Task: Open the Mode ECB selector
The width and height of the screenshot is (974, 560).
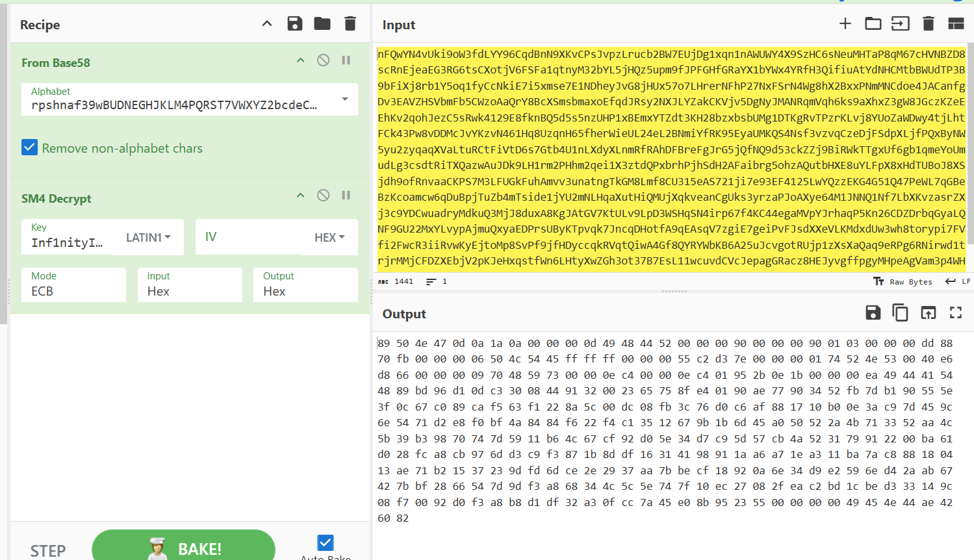Action: pos(73,285)
